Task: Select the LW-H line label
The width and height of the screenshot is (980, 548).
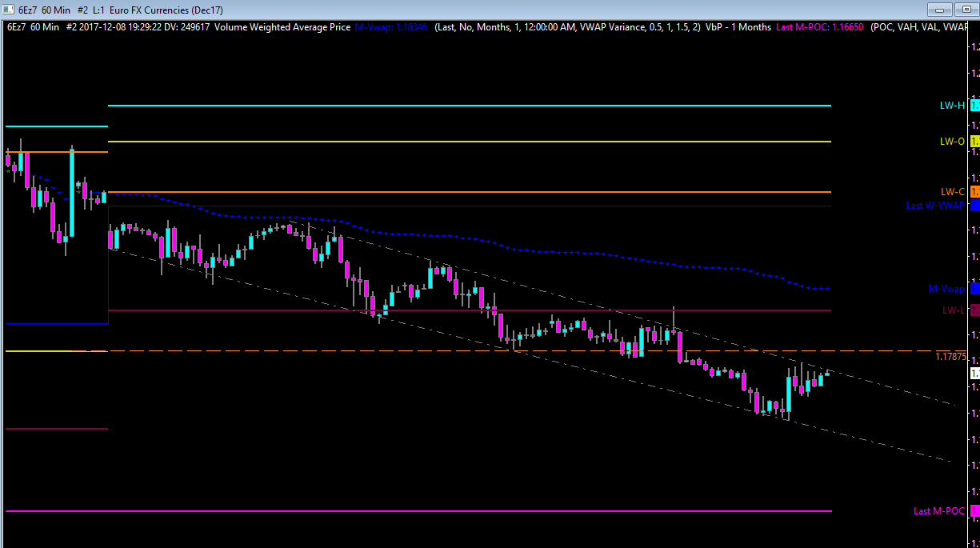Action: pos(952,106)
